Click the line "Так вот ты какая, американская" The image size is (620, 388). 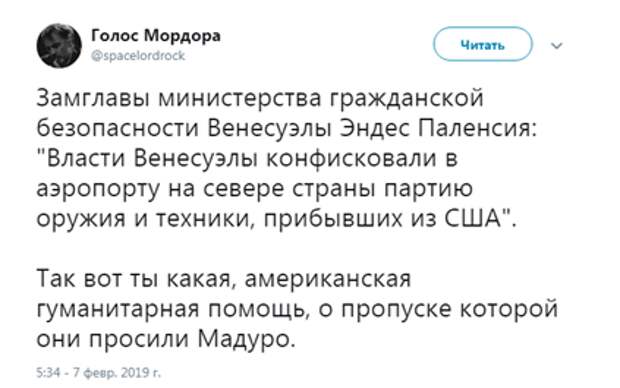[224, 279]
